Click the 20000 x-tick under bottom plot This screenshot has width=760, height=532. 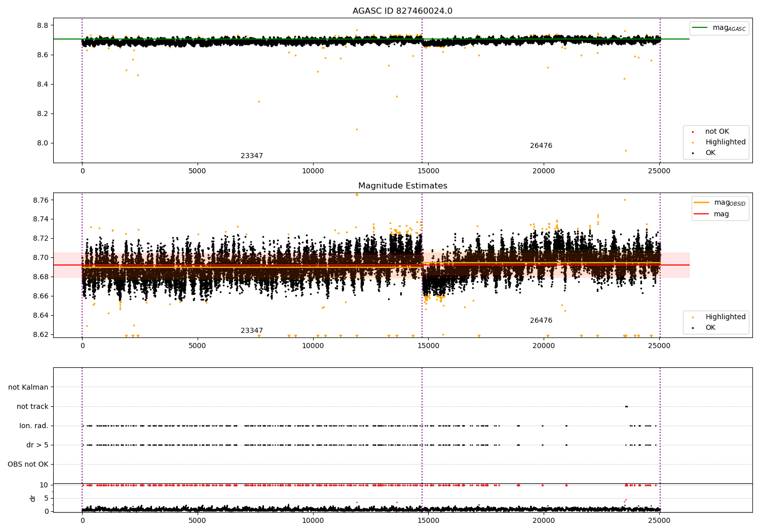click(544, 521)
